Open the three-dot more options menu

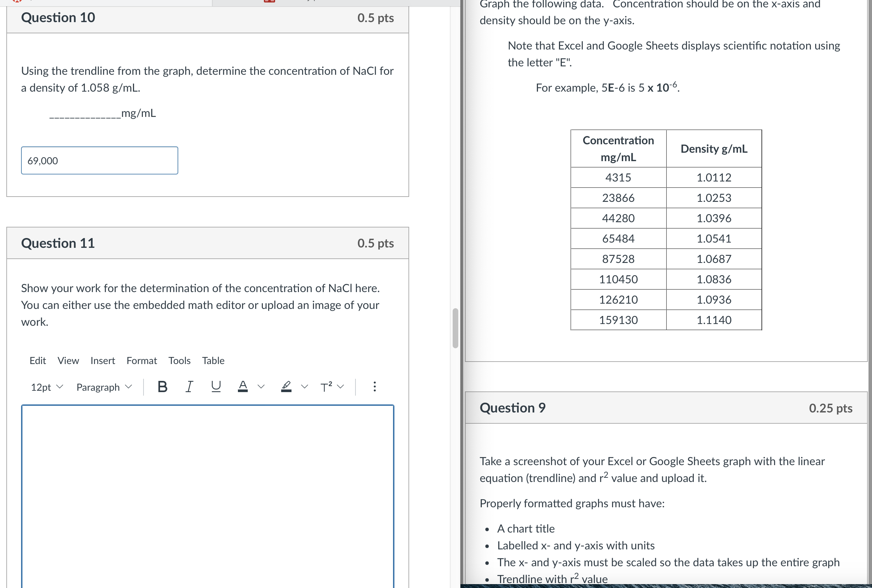tap(374, 387)
